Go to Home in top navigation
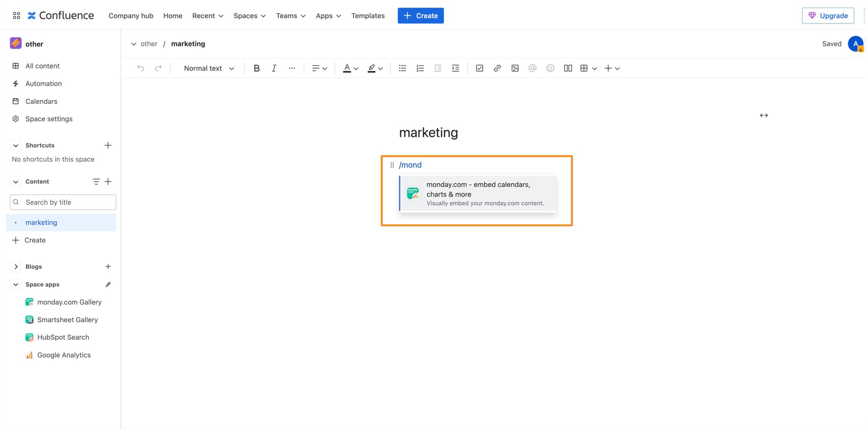Viewport: 868px width, 431px height. tap(173, 15)
